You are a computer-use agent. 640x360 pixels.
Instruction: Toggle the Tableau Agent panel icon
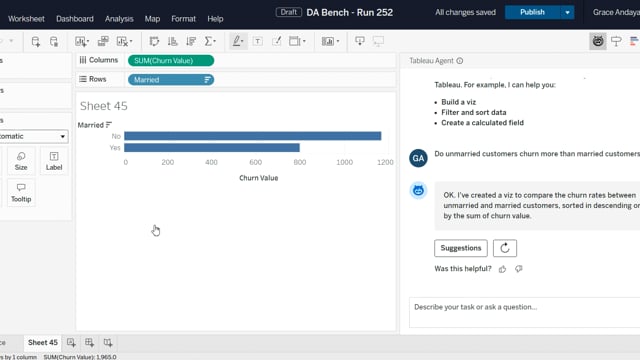pyautogui.click(x=598, y=41)
